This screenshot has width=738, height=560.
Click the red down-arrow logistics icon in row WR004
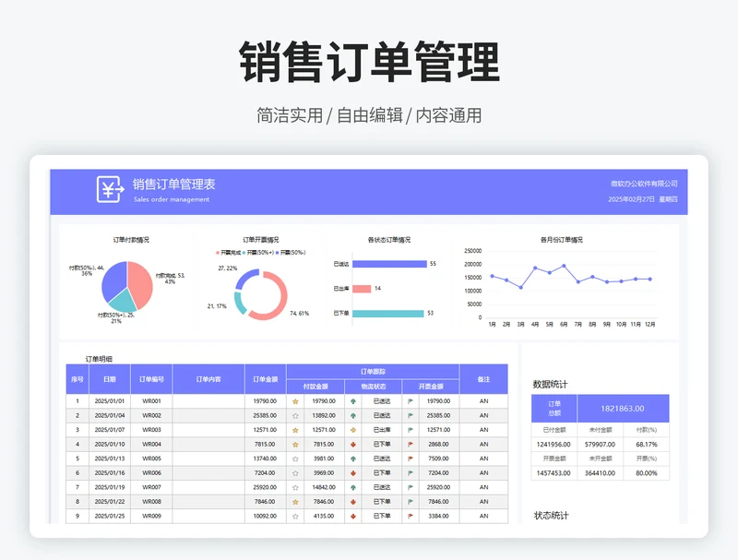[353, 445]
